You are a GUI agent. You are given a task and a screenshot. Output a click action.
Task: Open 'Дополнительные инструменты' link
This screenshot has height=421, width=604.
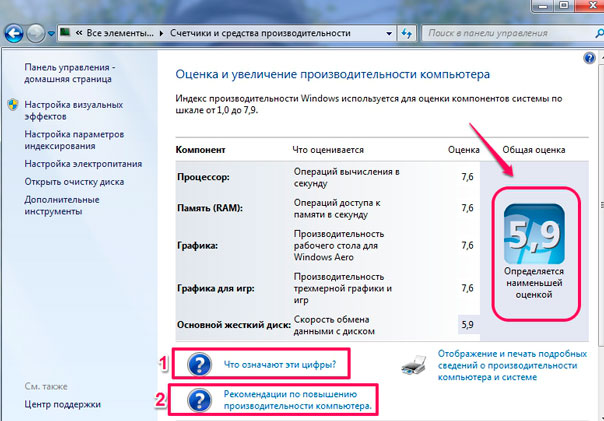tap(62, 205)
